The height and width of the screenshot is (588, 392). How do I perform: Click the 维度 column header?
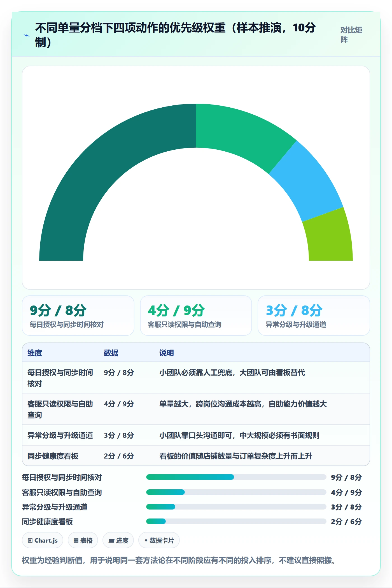click(35, 353)
